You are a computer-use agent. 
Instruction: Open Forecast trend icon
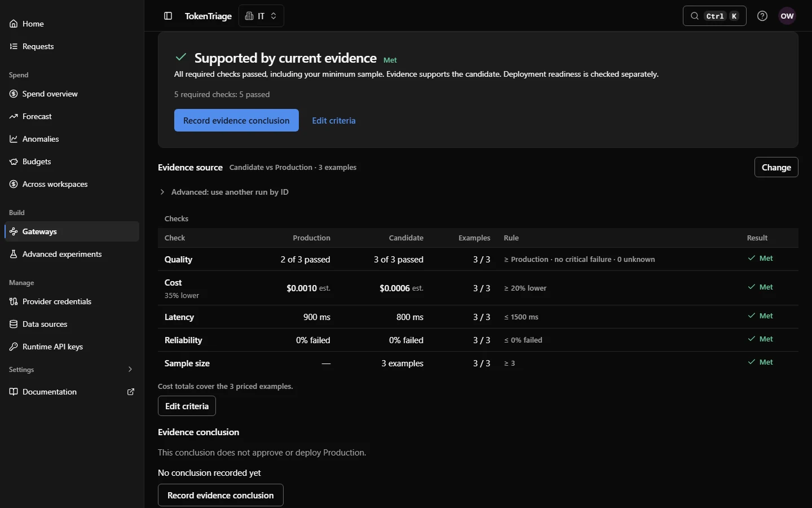point(14,116)
